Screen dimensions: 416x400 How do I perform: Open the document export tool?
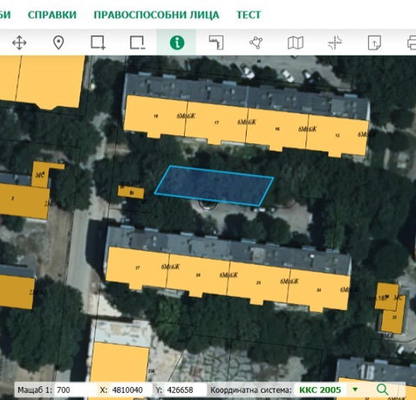click(x=374, y=43)
